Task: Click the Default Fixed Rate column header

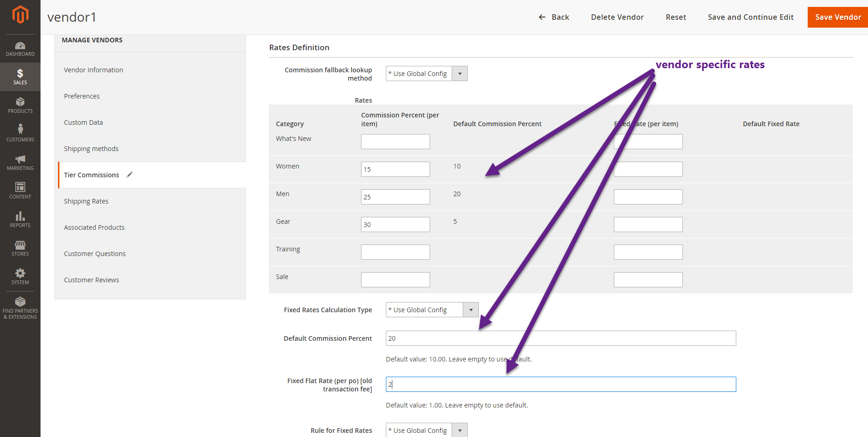Action: click(x=771, y=124)
